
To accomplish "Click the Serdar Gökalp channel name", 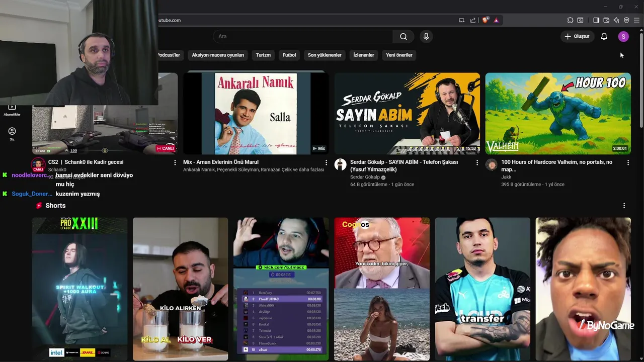I will click(x=365, y=177).
